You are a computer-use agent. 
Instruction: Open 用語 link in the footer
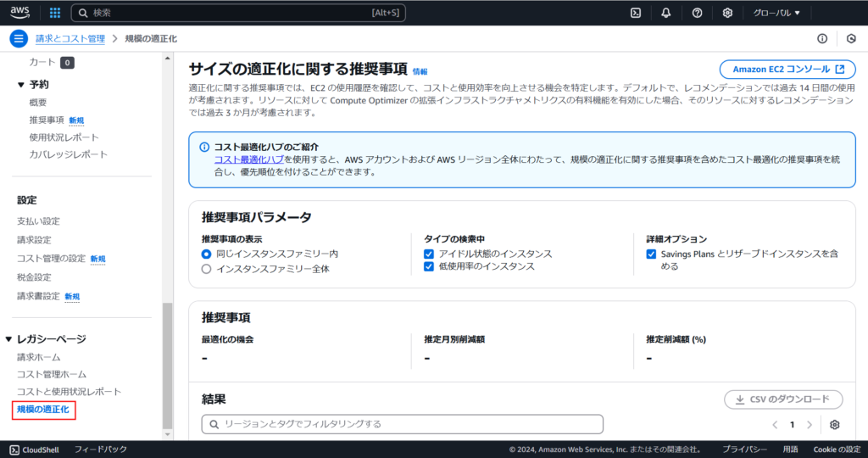(791, 450)
